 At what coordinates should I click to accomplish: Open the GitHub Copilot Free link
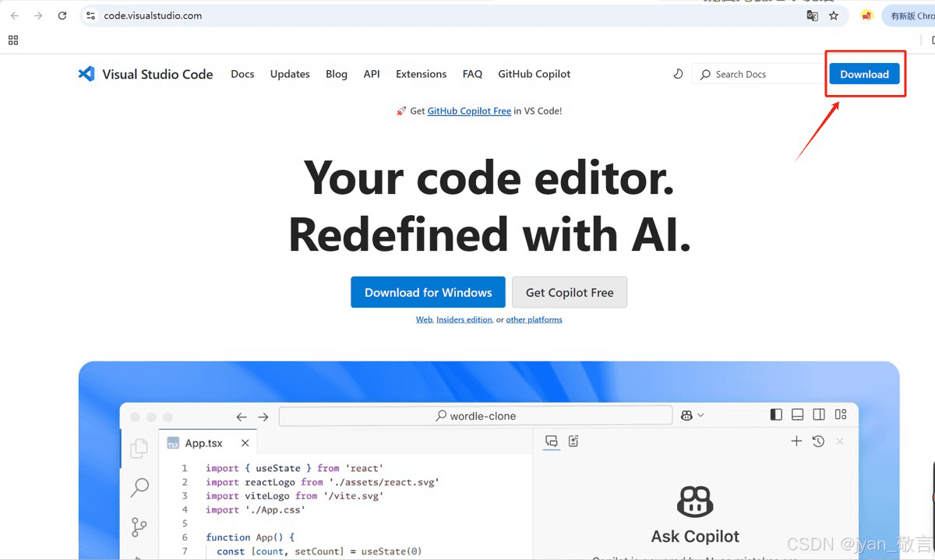click(469, 111)
